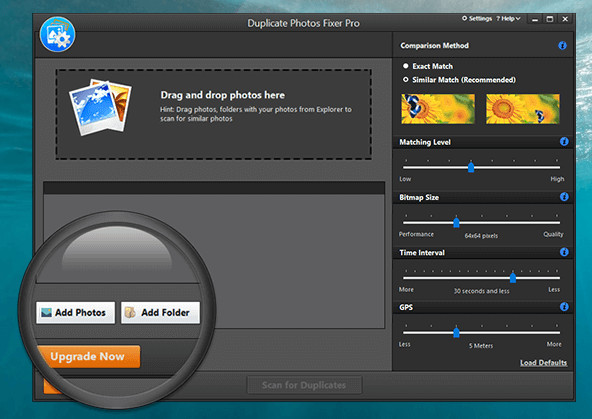
Task: Click the Bitmap Size slider handle
Action: pos(456,222)
